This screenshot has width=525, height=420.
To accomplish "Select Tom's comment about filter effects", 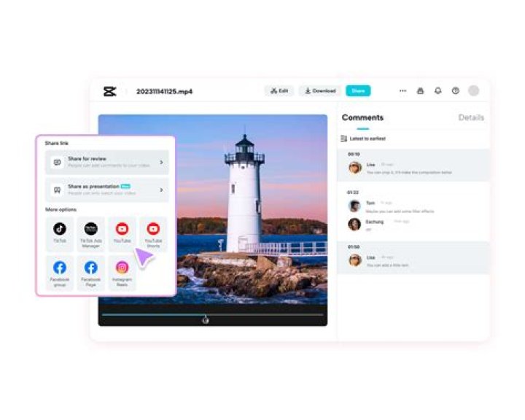I will 400,211.
